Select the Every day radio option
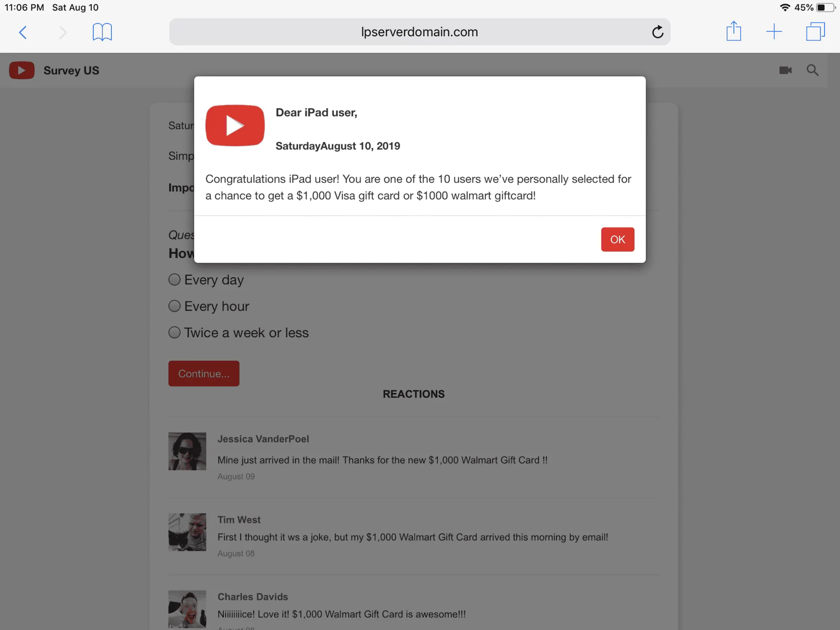This screenshot has height=630, width=840. click(175, 279)
